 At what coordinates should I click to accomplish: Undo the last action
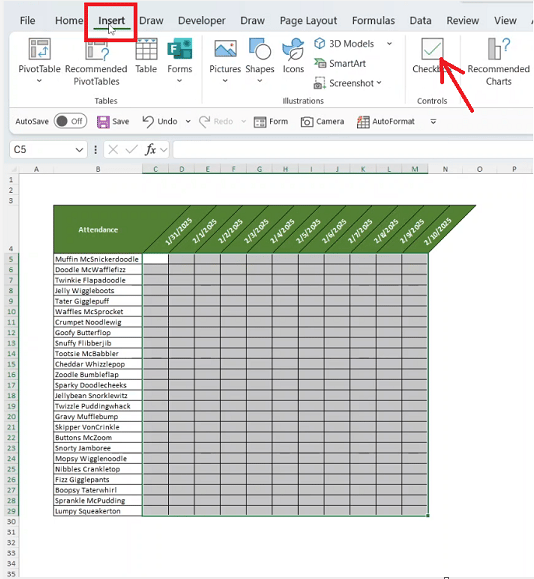pyautogui.click(x=160, y=121)
